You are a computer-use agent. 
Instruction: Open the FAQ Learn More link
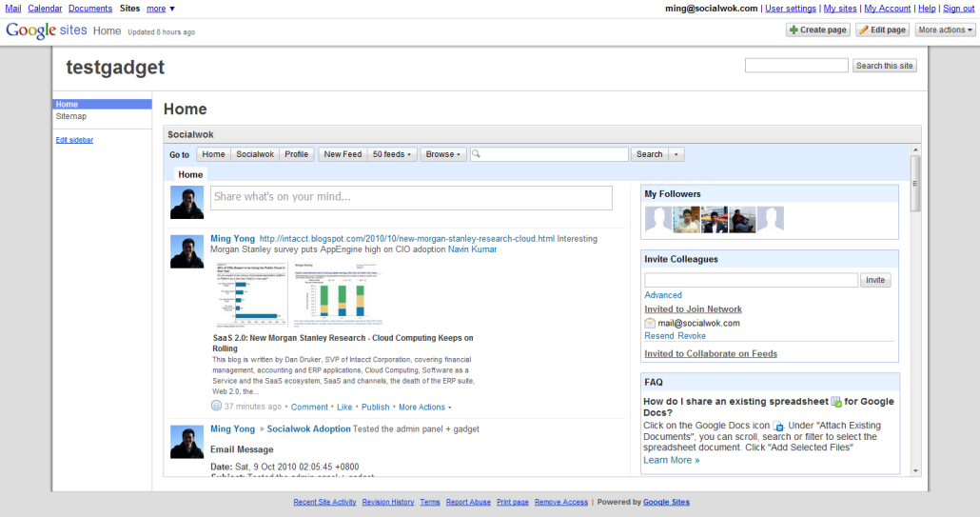(671, 460)
